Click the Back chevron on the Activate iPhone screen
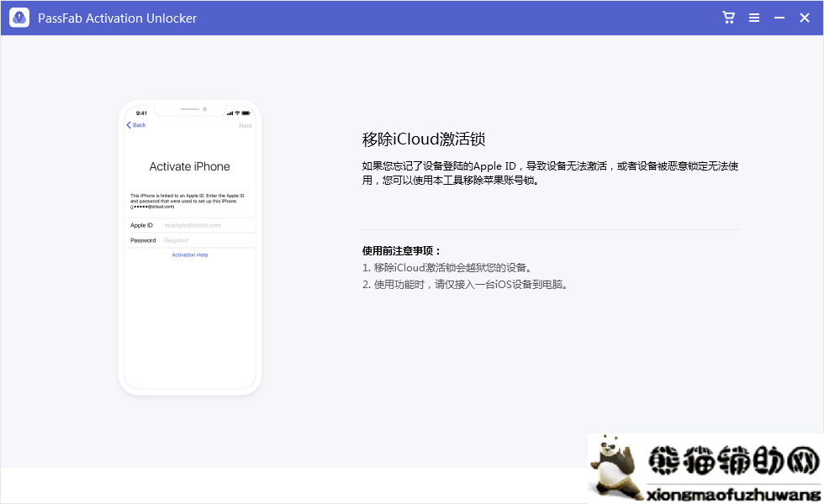 [x=128, y=124]
